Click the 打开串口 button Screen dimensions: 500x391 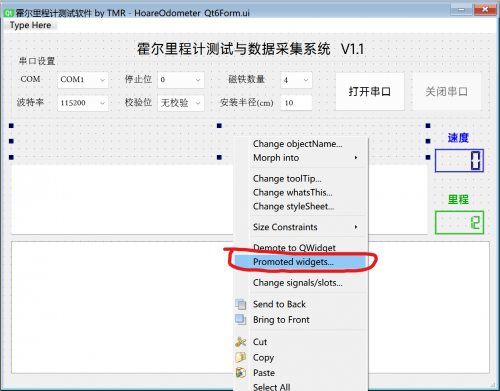point(370,91)
